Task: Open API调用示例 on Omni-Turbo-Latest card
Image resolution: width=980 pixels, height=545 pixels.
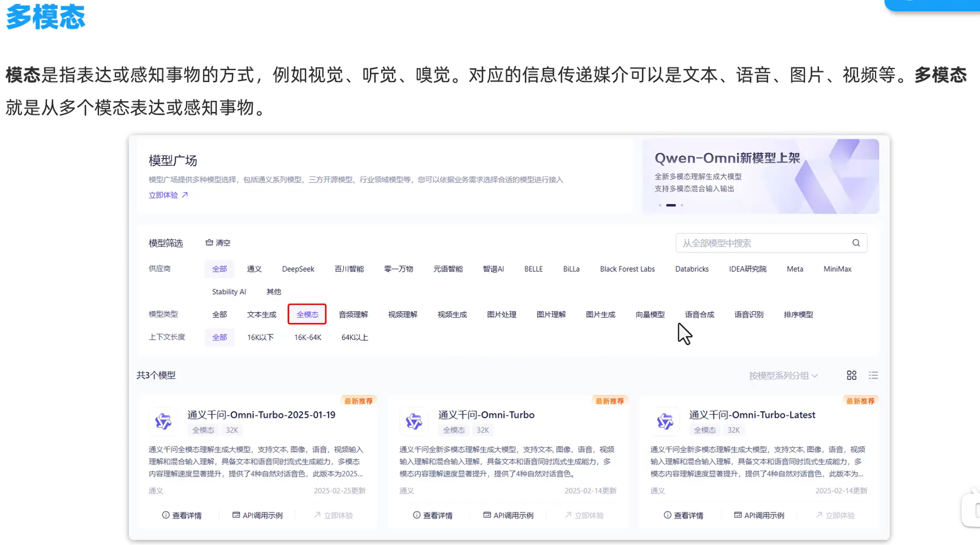Action: pyautogui.click(x=759, y=515)
